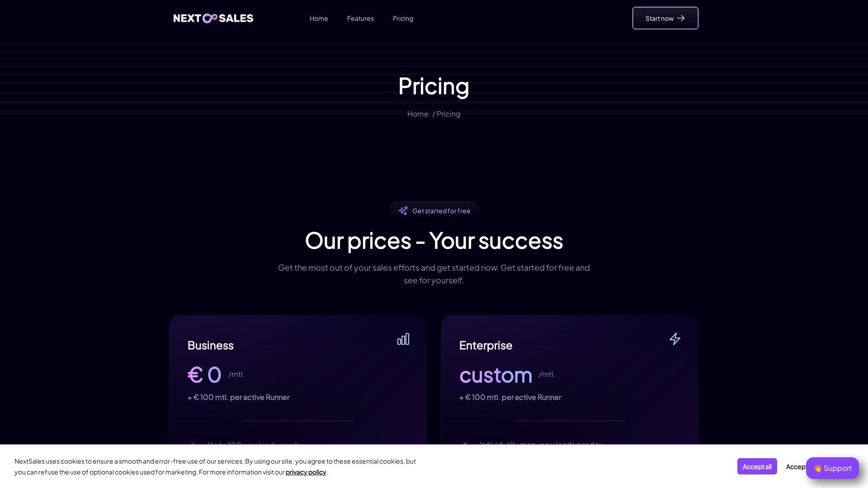Open the privacy policy link
Image resolution: width=868 pixels, height=488 pixels.
click(x=306, y=472)
